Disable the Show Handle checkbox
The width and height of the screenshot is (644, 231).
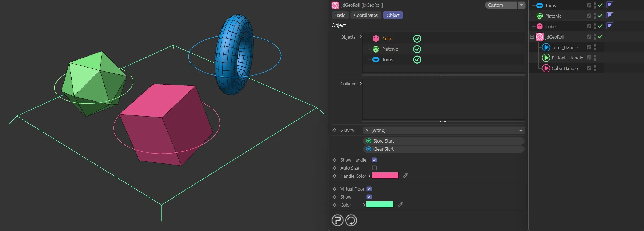tap(374, 160)
